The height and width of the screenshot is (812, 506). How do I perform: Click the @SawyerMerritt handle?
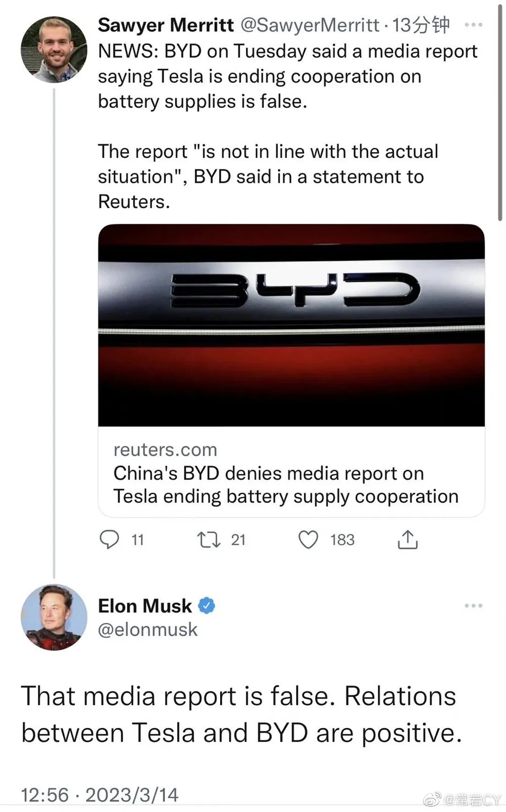pyautogui.click(x=310, y=25)
